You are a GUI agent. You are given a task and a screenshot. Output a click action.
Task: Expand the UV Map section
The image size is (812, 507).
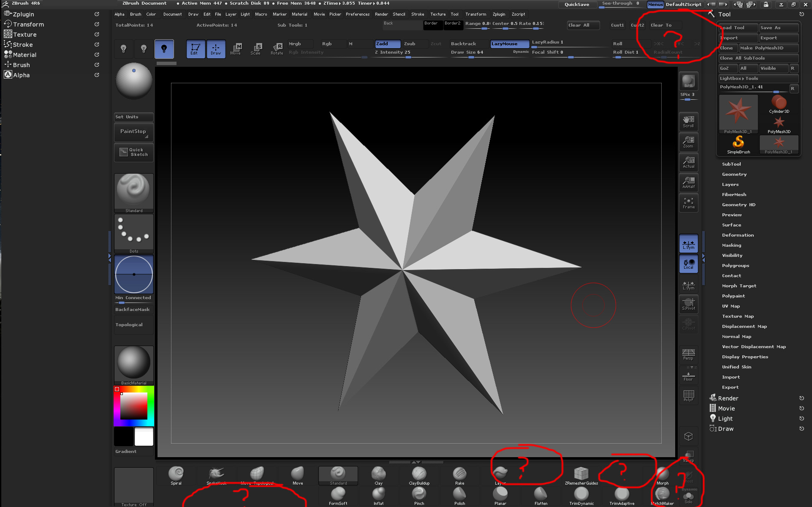coord(731,306)
